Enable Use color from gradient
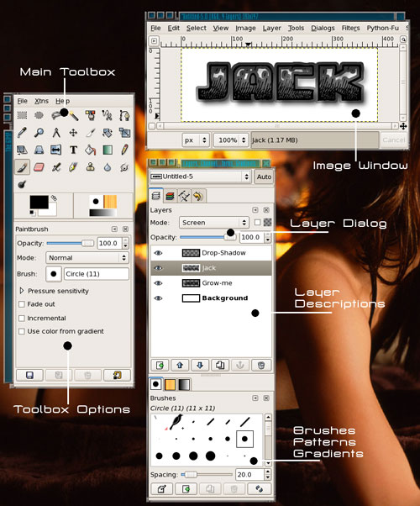The image size is (420, 506). point(22,331)
